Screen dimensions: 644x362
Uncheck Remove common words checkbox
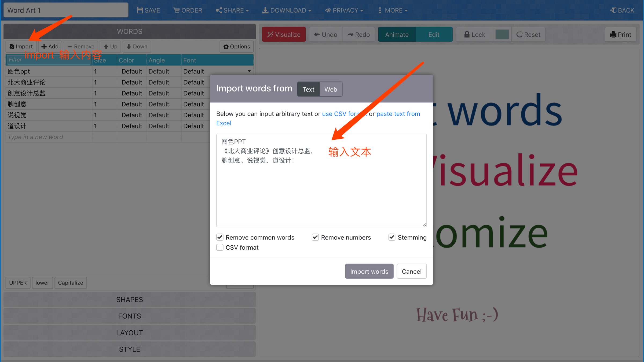(220, 237)
